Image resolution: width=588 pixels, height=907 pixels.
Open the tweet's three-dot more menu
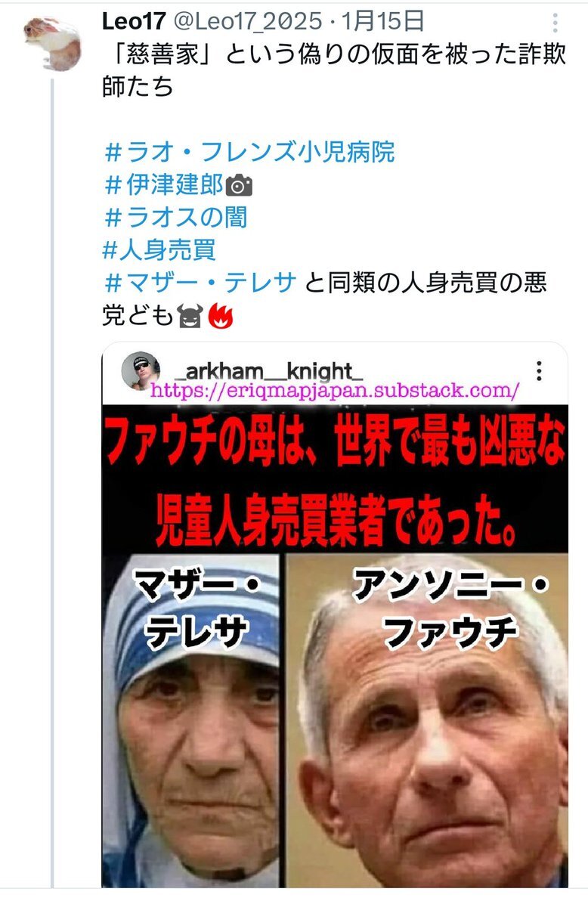coord(556,22)
